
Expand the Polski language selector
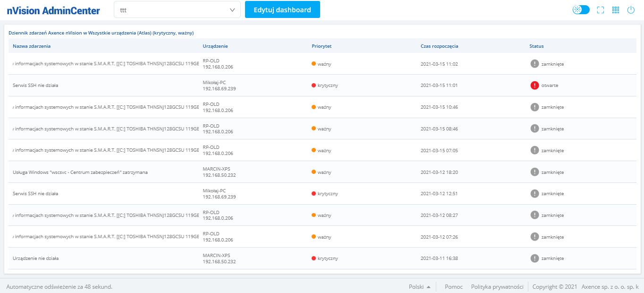(419, 287)
